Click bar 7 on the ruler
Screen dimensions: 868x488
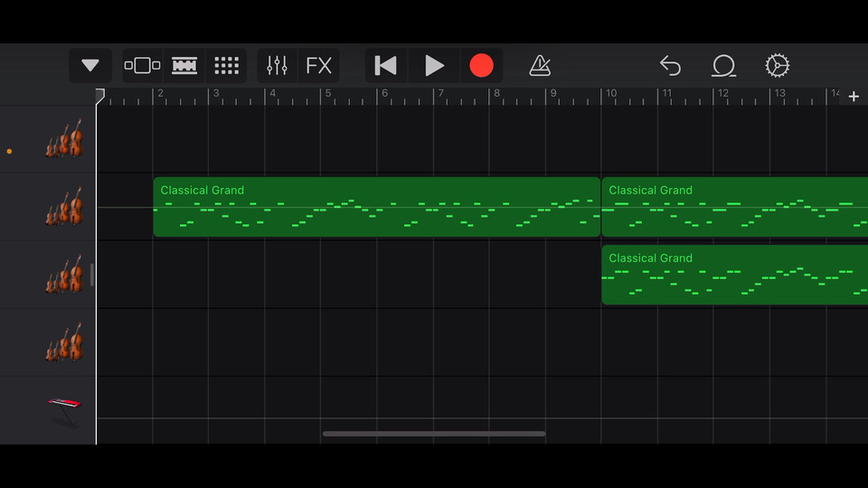tap(440, 93)
